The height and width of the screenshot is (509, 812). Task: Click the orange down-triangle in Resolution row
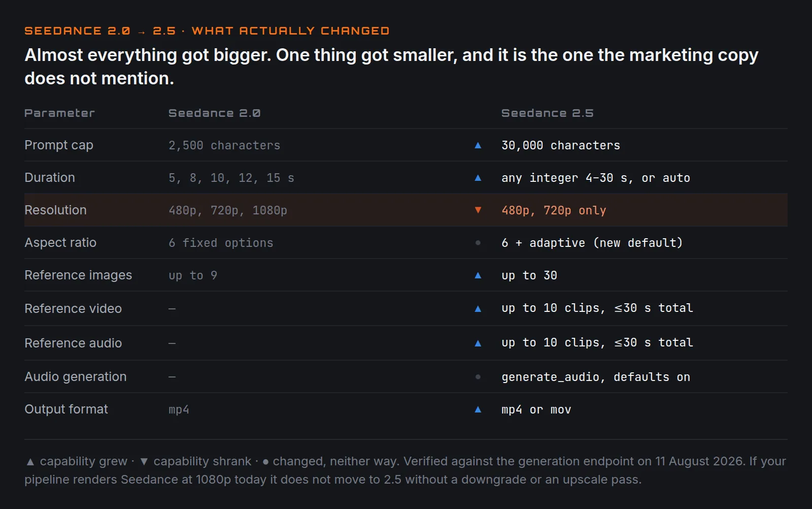click(478, 210)
